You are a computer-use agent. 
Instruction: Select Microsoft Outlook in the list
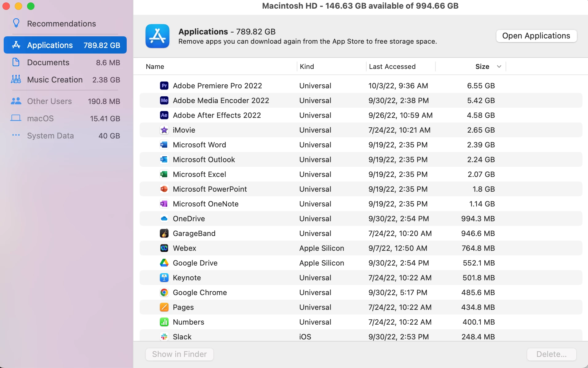click(x=204, y=159)
